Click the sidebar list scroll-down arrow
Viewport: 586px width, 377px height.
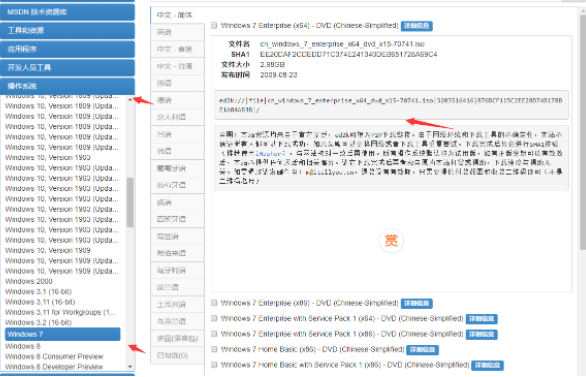point(130,367)
